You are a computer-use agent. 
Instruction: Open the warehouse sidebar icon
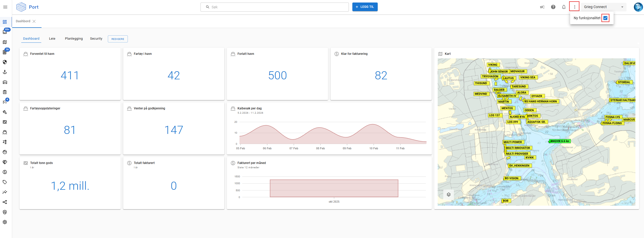coord(5,82)
